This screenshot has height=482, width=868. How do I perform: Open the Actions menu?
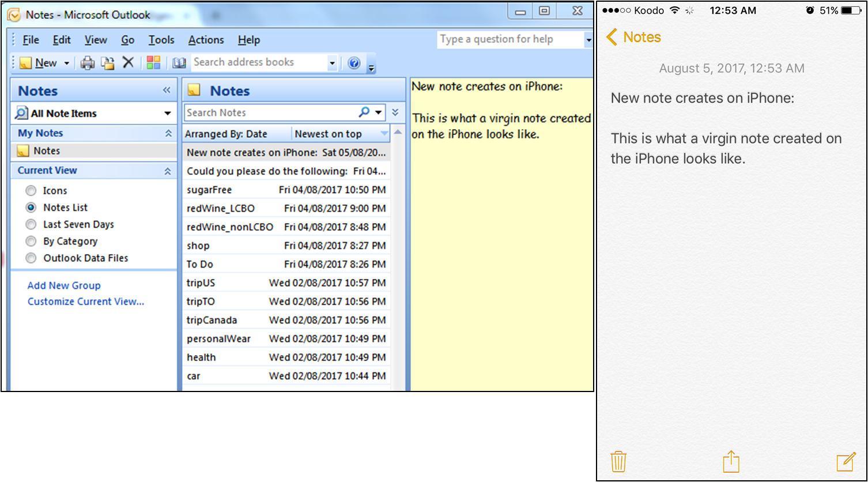[206, 40]
